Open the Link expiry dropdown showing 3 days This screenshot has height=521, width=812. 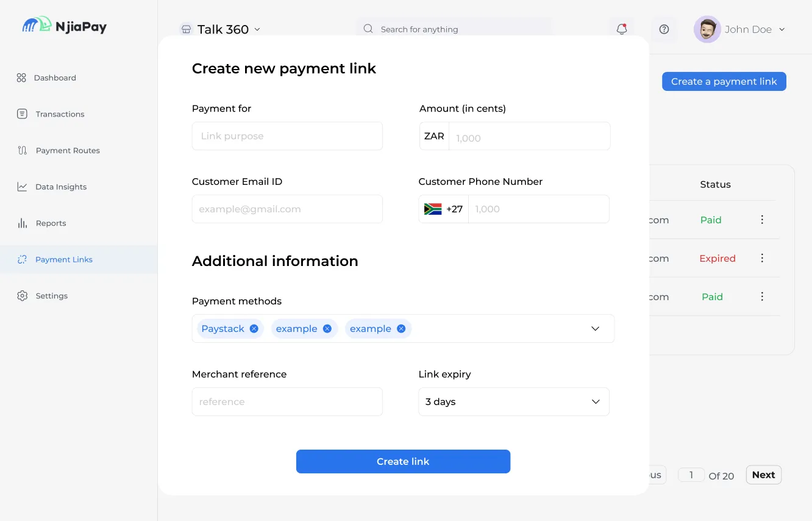click(x=595, y=401)
